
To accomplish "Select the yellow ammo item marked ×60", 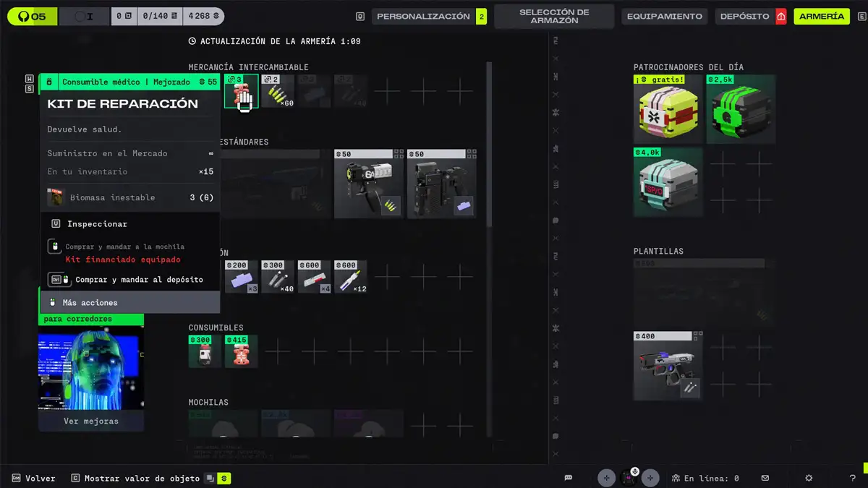I will point(278,92).
